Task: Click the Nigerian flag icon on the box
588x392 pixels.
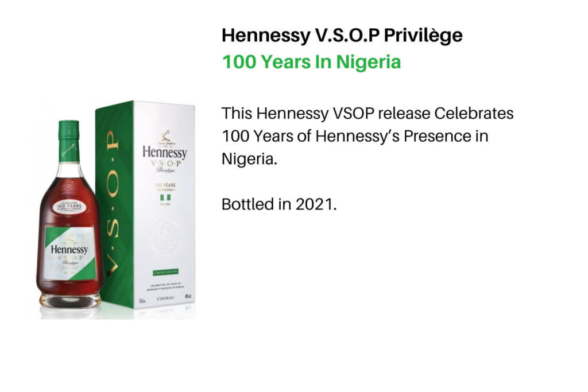Action: (x=165, y=197)
